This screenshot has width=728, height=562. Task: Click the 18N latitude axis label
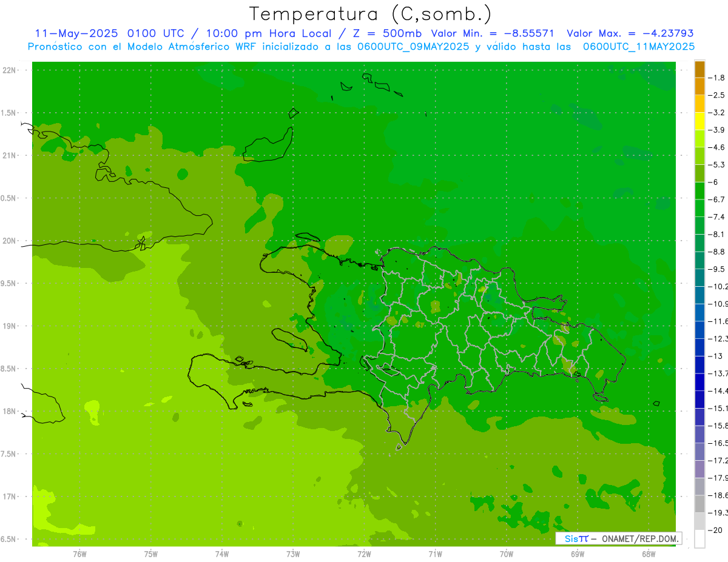(9, 412)
